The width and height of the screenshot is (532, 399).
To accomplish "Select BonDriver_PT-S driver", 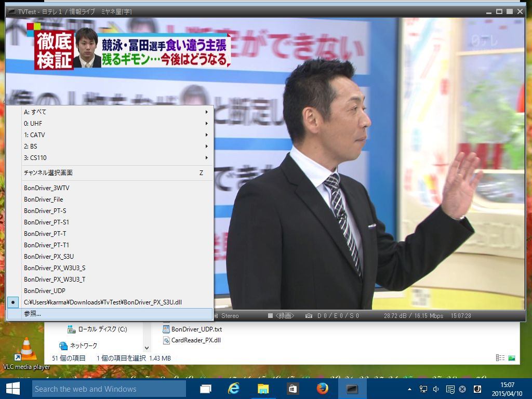I will [110, 211].
